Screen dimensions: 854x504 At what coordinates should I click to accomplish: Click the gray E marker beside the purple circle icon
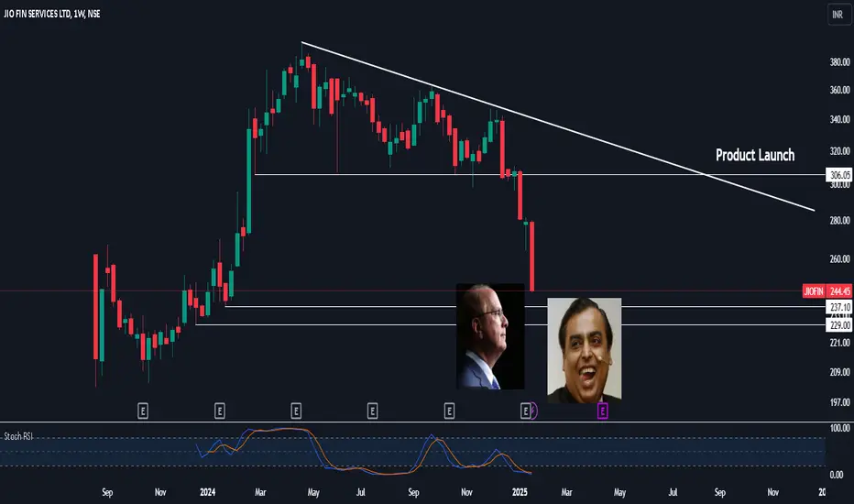point(525,411)
